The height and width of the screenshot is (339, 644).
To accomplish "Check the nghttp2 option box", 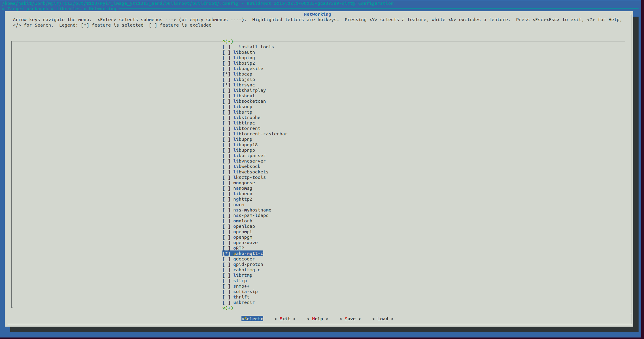I will click(x=226, y=199).
